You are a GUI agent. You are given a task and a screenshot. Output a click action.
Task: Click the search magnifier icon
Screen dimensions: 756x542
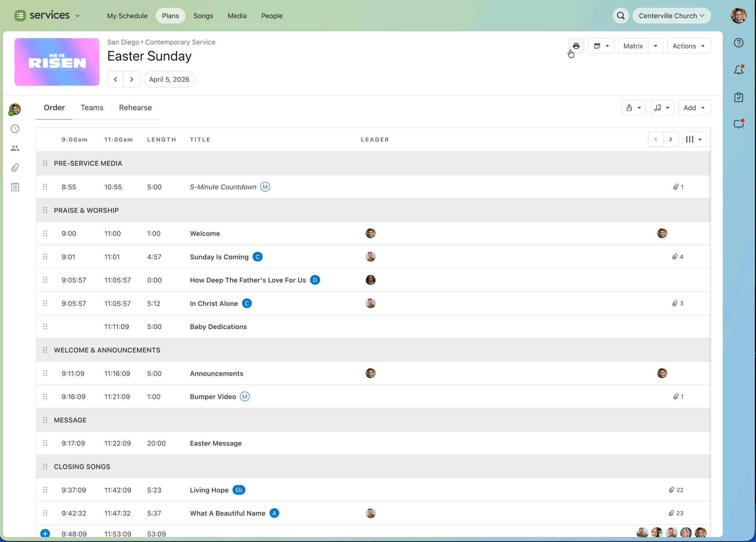click(x=621, y=16)
